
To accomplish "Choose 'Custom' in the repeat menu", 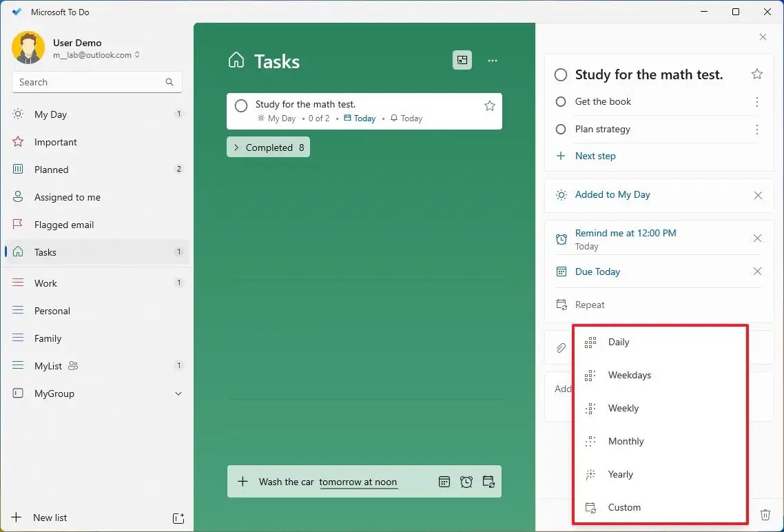I will [624, 507].
